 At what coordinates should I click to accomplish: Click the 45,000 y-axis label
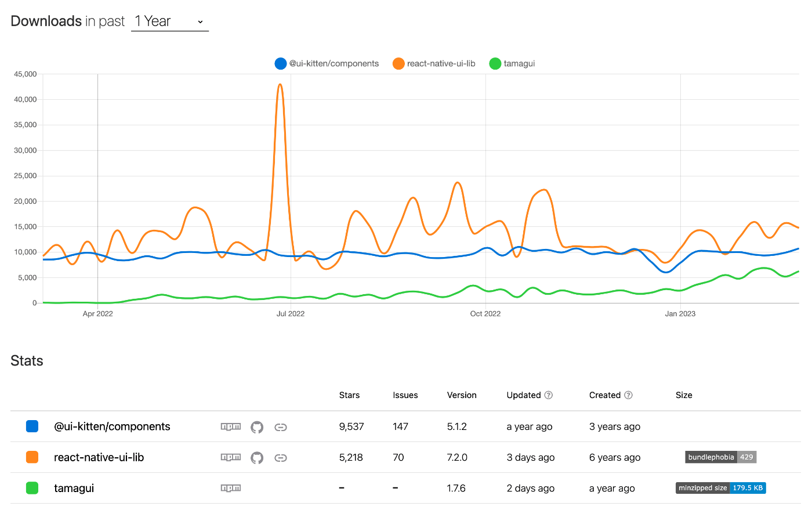pos(26,74)
